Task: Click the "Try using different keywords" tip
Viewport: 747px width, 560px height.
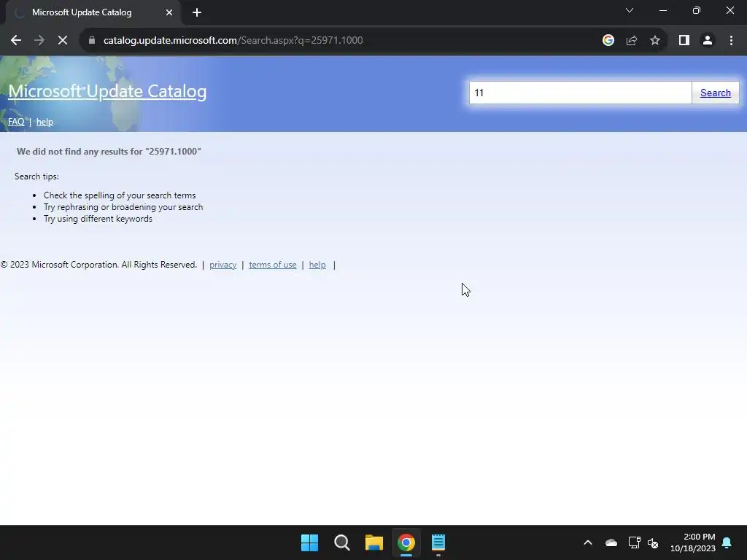Action: (98, 219)
